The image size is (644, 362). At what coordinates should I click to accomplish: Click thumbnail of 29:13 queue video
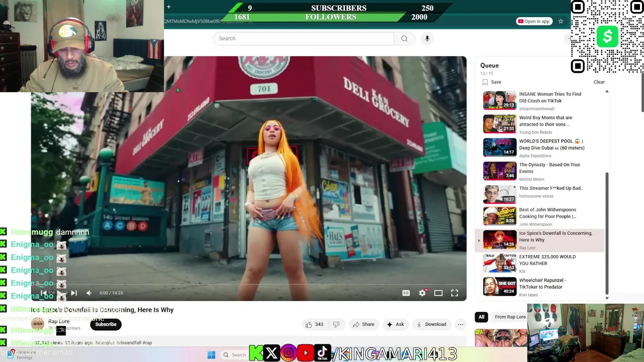coord(500,101)
